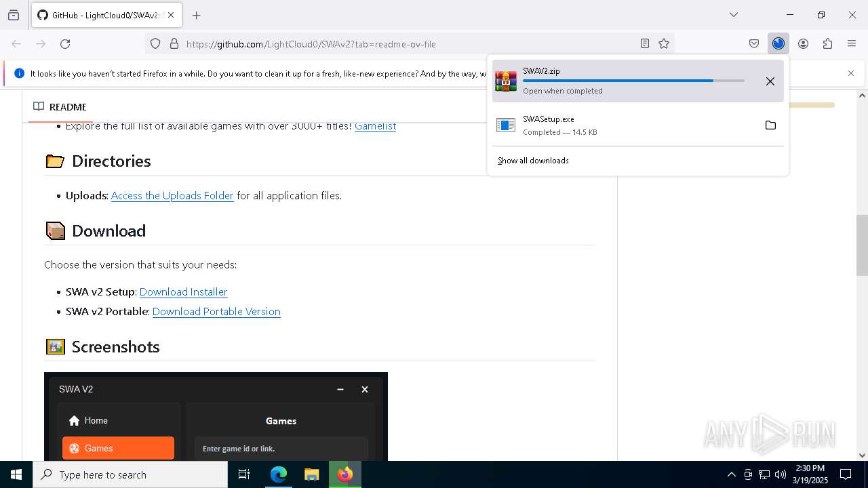Click the Screenshots heading
Viewport: 868px width, 488px height.
pyautogui.click(x=115, y=347)
